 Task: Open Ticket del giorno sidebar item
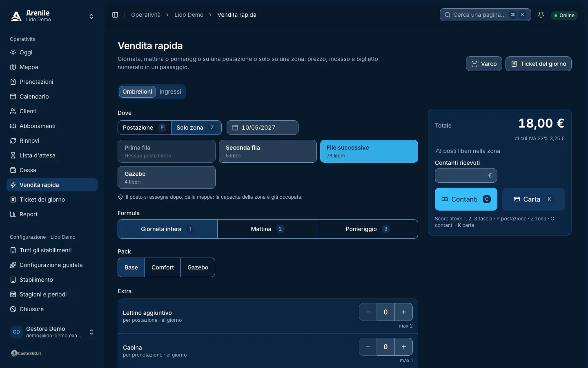point(52,200)
